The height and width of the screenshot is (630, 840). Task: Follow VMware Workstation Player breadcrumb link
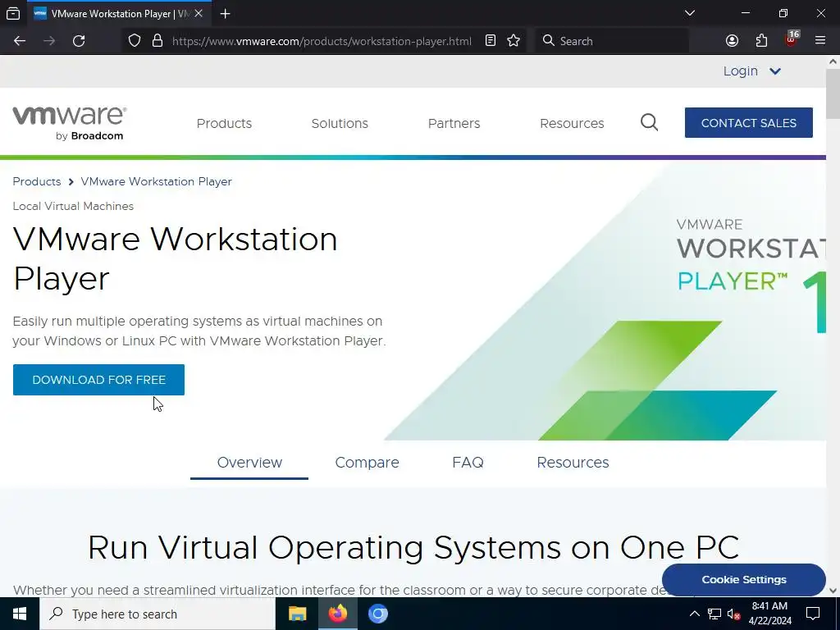[x=157, y=181]
